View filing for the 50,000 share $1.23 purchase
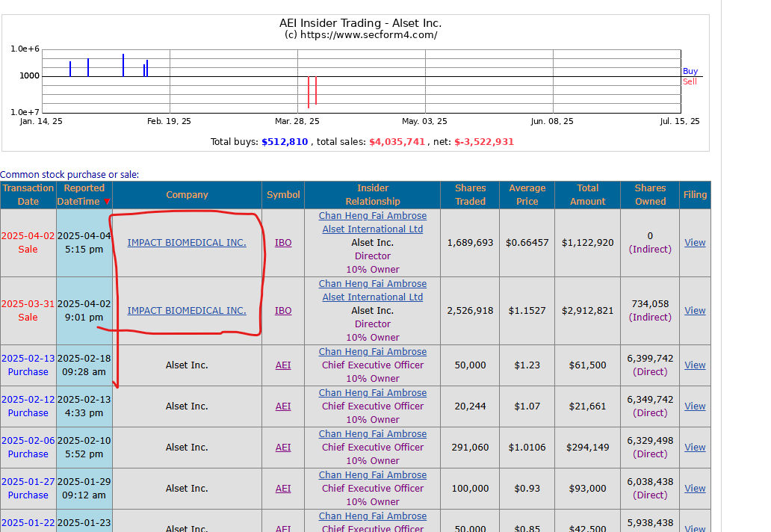The width and height of the screenshot is (771, 532). point(695,365)
